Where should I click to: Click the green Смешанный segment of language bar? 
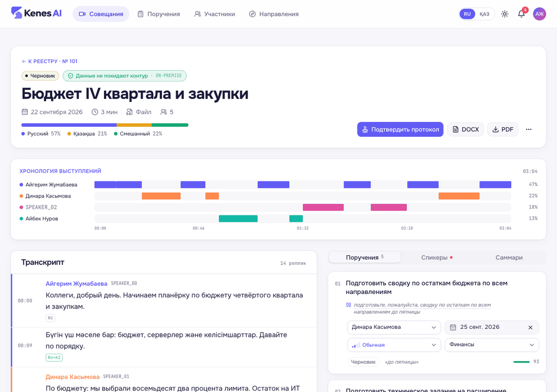click(170, 125)
